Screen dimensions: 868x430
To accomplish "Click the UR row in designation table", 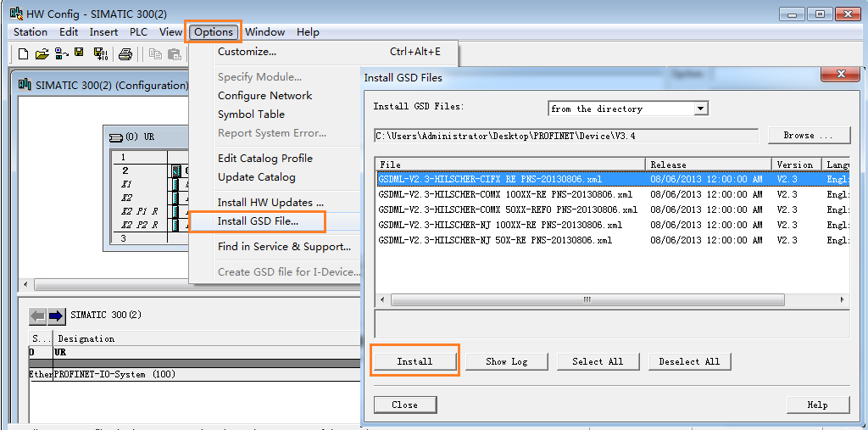I will pyautogui.click(x=195, y=353).
